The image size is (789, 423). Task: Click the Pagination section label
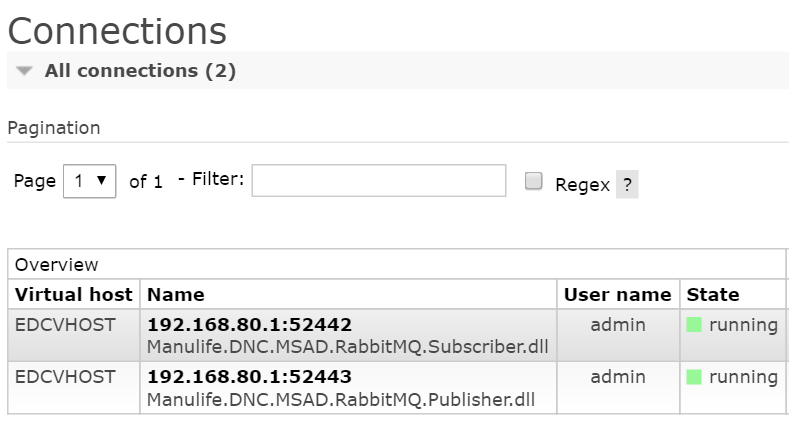54,128
